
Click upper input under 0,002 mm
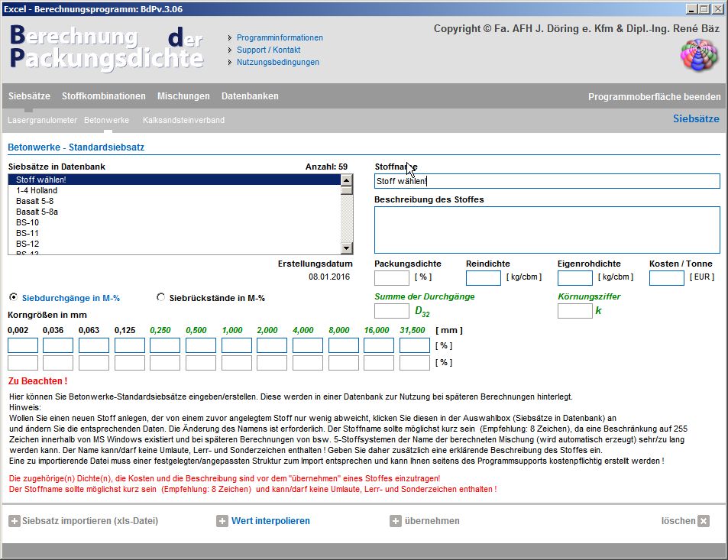23,345
